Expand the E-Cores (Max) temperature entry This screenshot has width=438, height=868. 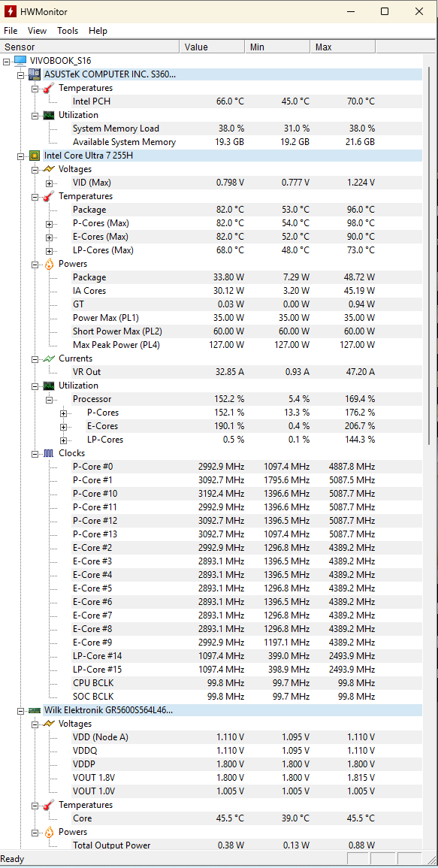50,237
